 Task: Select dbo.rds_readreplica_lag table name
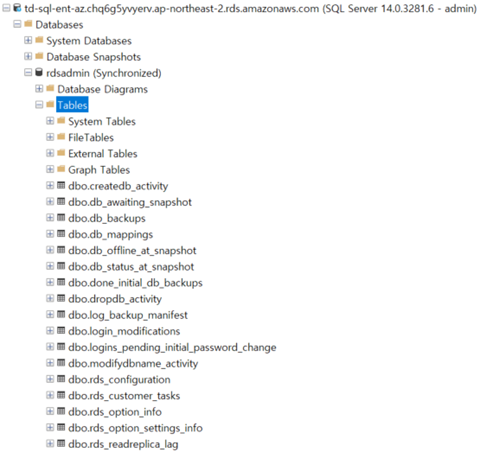click(123, 444)
